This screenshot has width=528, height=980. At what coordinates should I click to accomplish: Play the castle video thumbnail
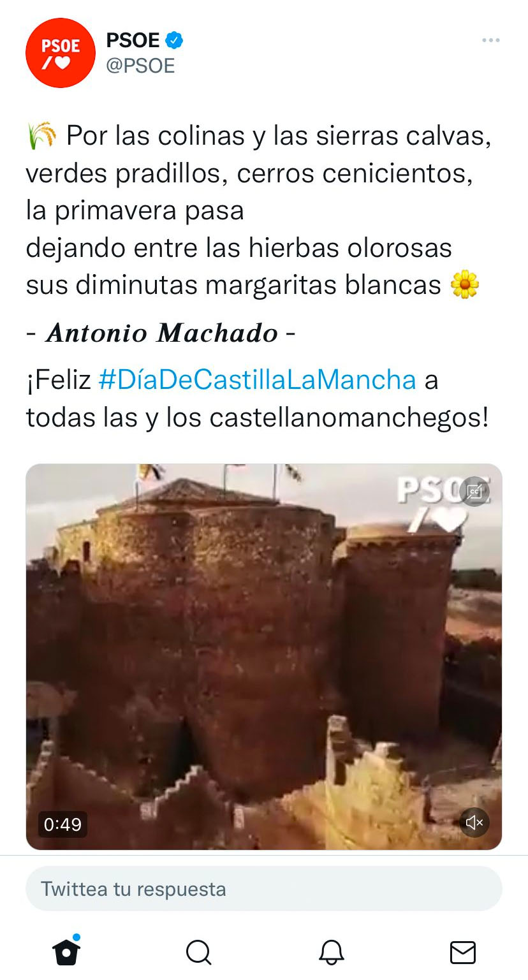coord(264,657)
